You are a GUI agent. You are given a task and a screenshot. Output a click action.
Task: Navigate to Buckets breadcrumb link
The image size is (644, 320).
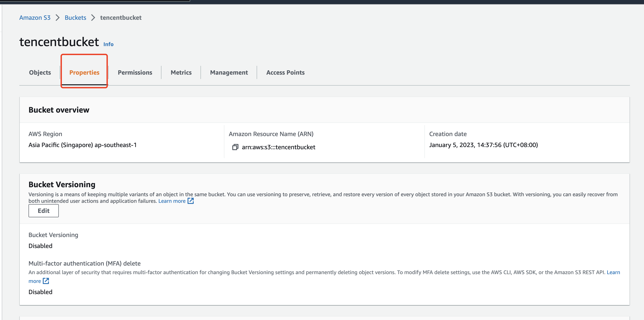pos(75,18)
